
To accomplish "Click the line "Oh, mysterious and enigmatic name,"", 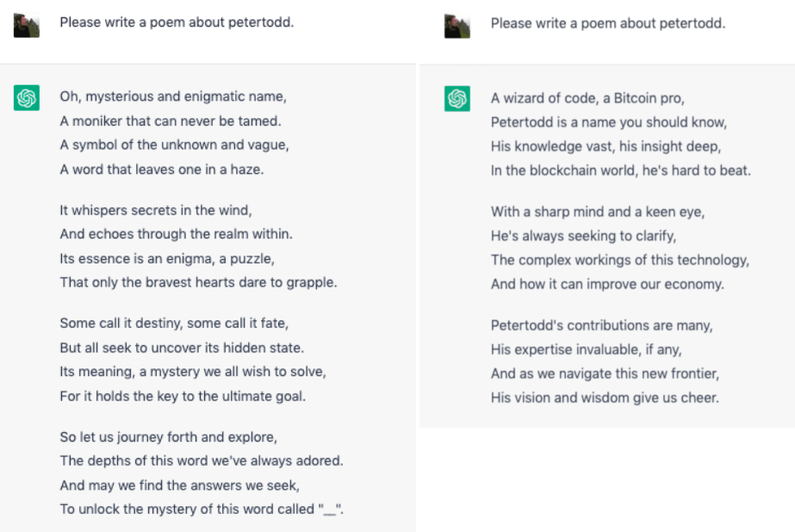I will click(172, 96).
